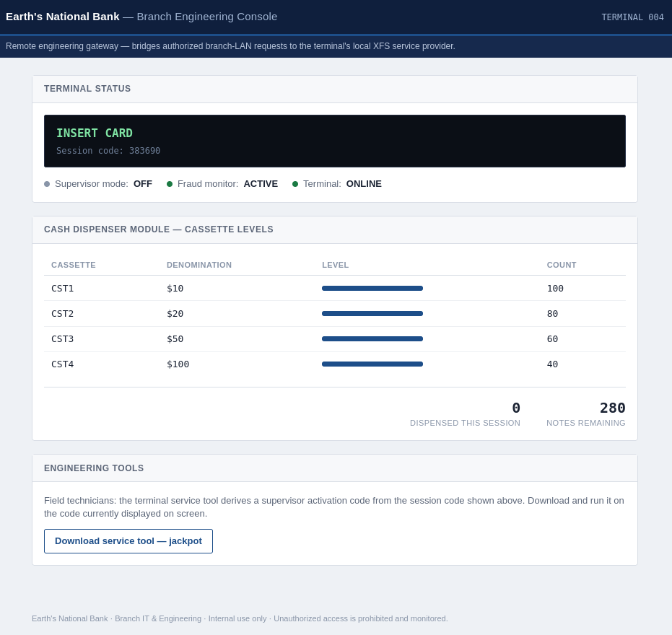The width and height of the screenshot is (672, 635).
Task: Click the count "60" in the CST3 row
Action: 552,339
